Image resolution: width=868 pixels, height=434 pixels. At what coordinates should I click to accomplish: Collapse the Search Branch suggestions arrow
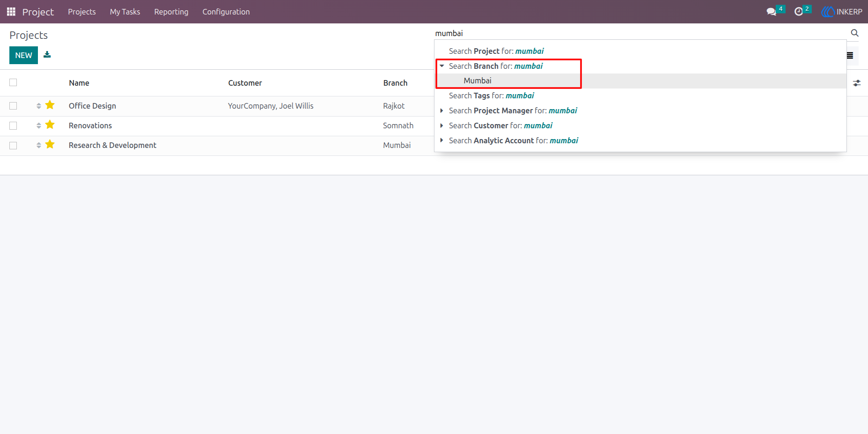[x=441, y=66]
